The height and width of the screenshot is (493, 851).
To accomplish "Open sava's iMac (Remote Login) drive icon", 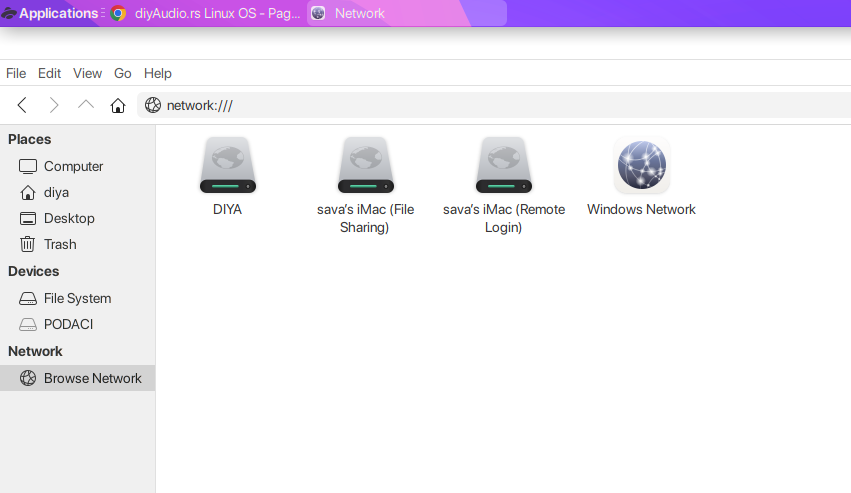I will [504, 165].
